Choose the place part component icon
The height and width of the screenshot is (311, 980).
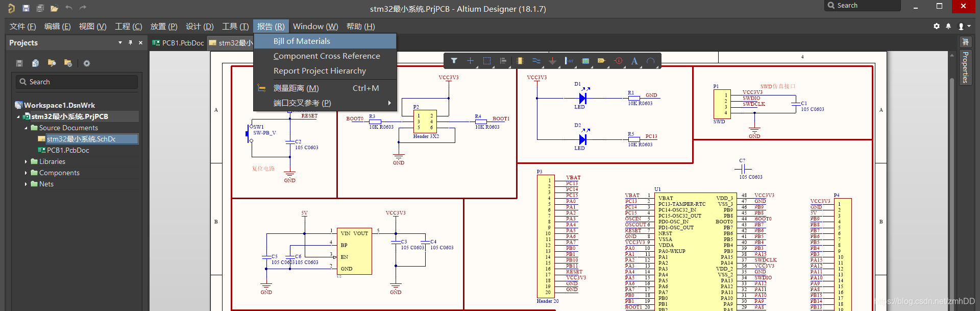tap(520, 61)
